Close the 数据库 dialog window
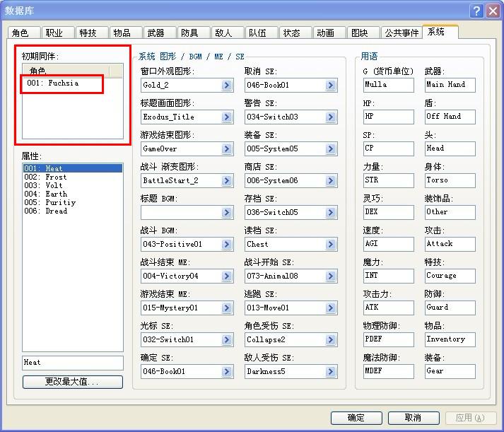 pos(493,11)
